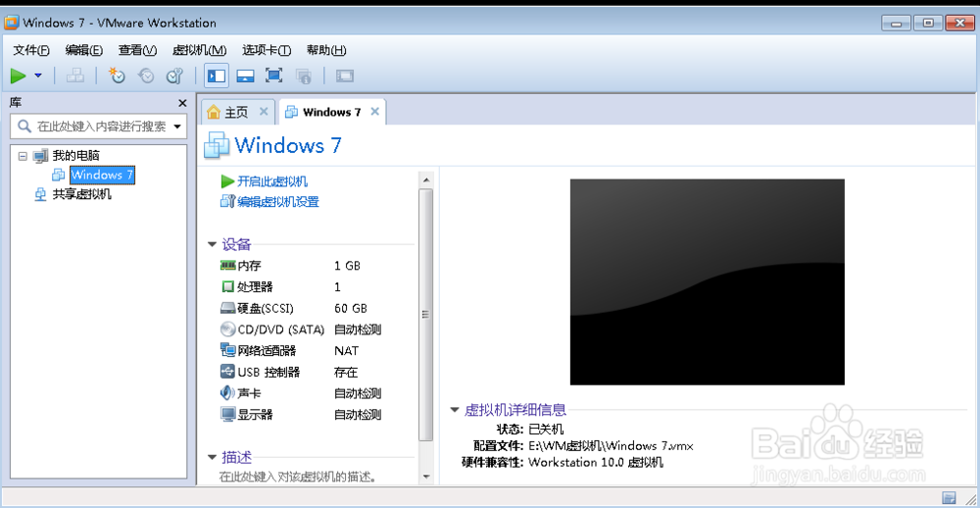
Task: Open the 编辑(E) menu
Action: (83, 50)
